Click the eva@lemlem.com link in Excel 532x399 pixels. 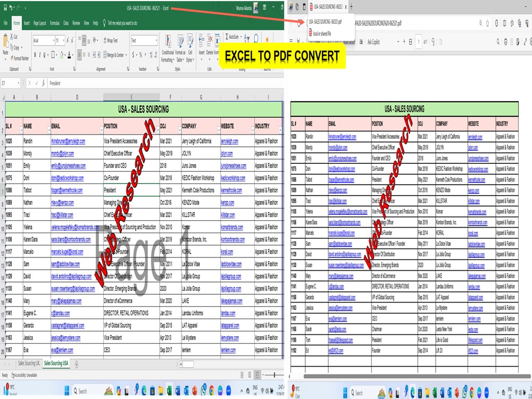click(x=62, y=350)
